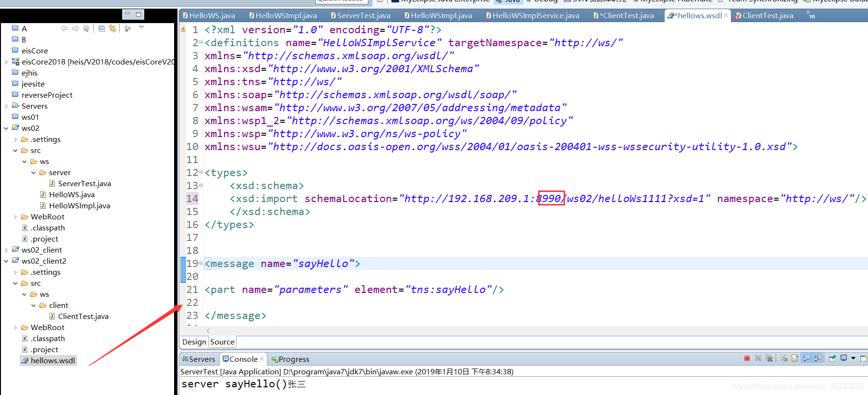Show hidden editor tabs overflow list
The image size is (868, 395).
click(810, 15)
